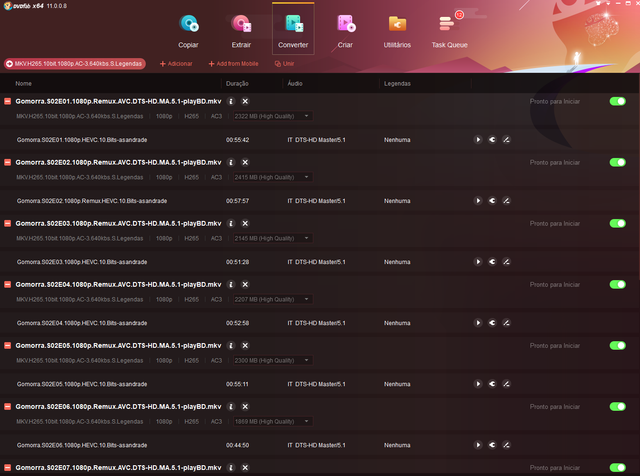This screenshot has width=640, height=476.
Task: Show info for Gomorra.S02E02 file
Action: [231, 162]
